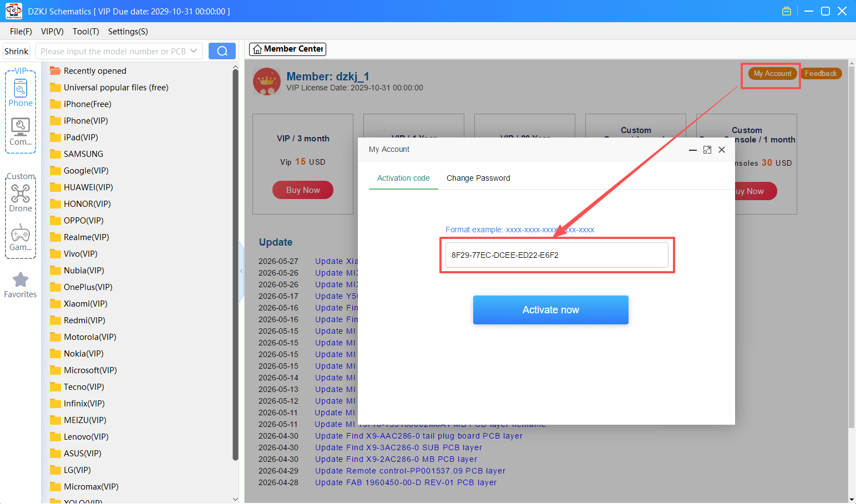Open the File(F) menu

21,32
